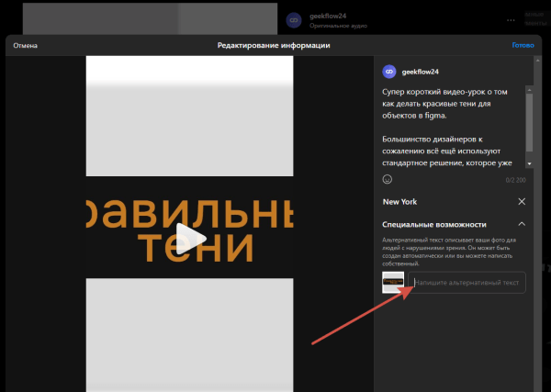Click geekflow24 name in background post
This screenshot has height=392, width=551.
(x=328, y=17)
